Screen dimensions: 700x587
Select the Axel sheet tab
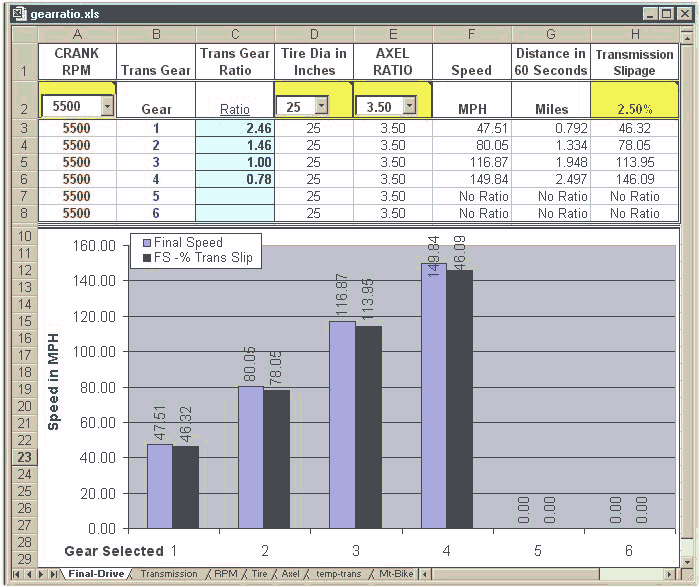(x=290, y=574)
